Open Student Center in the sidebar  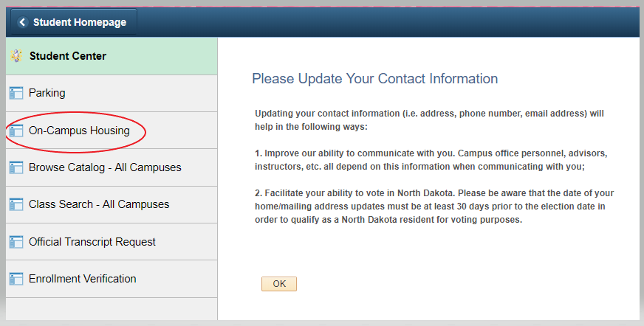click(x=68, y=56)
